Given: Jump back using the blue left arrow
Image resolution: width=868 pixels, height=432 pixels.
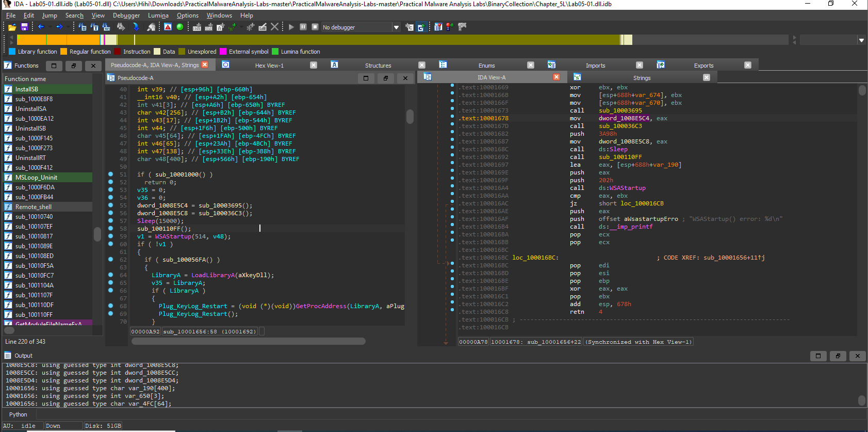Looking at the screenshot, I should coord(41,27).
